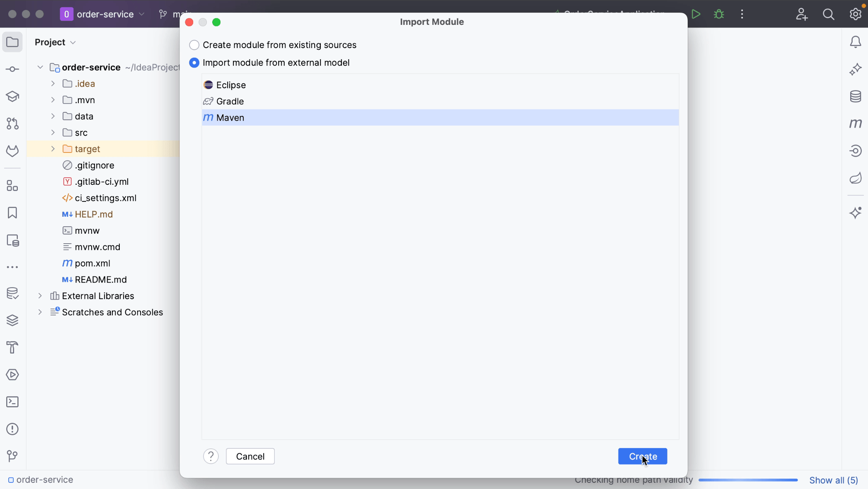Expand the src folder
868x489 pixels.
pos(53,132)
